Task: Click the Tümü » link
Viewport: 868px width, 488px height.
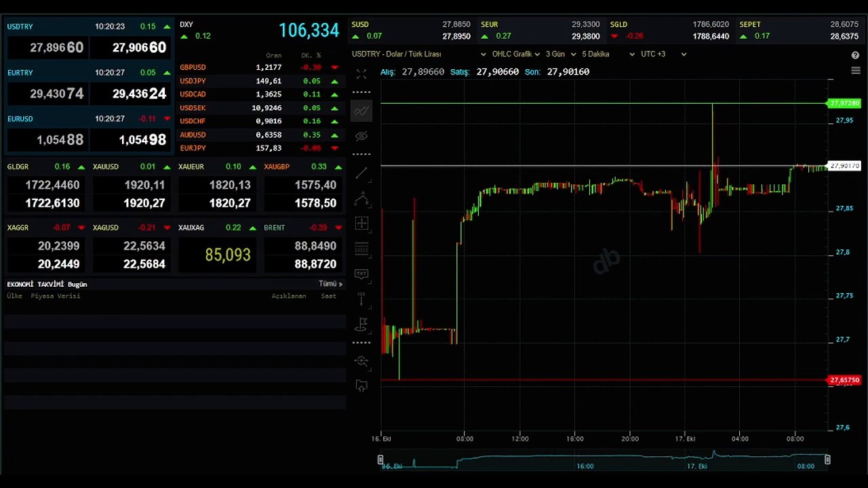Action: click(x=330, y=284)
